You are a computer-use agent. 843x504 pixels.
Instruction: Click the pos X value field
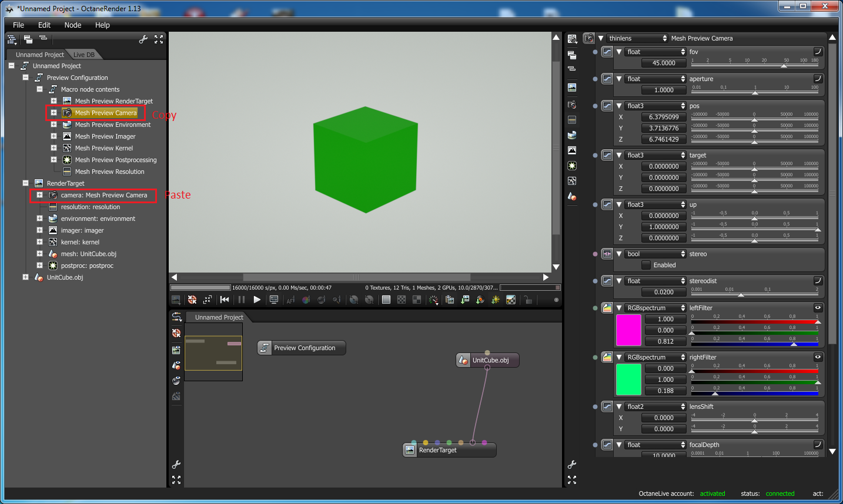664,117
